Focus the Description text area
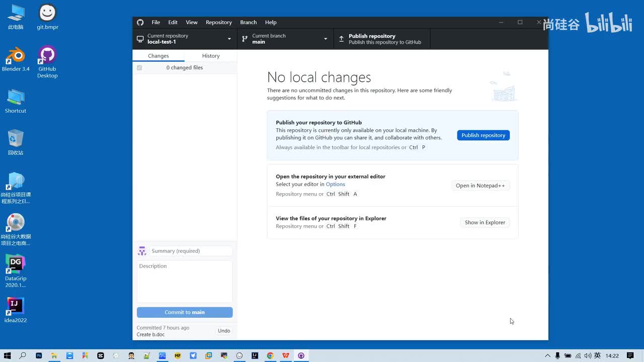This screenshot has width=644, height=362. (x=185, y=282)
